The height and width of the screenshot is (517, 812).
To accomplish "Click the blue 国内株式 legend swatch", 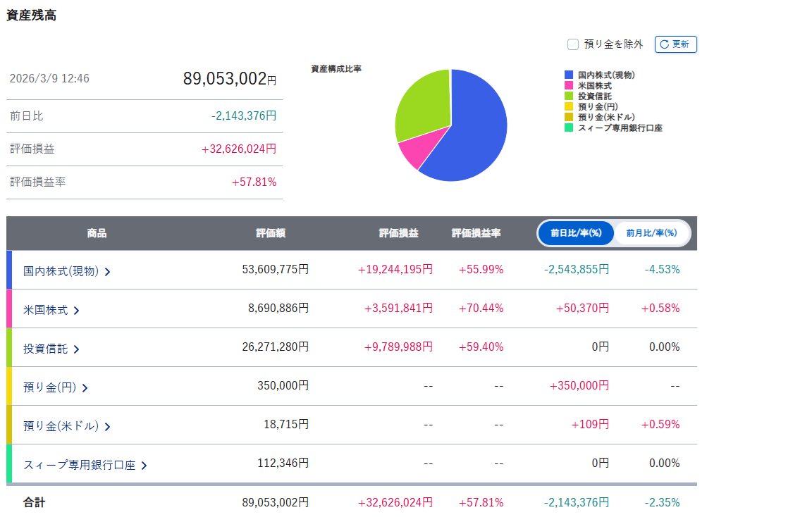I will point(569,75).
